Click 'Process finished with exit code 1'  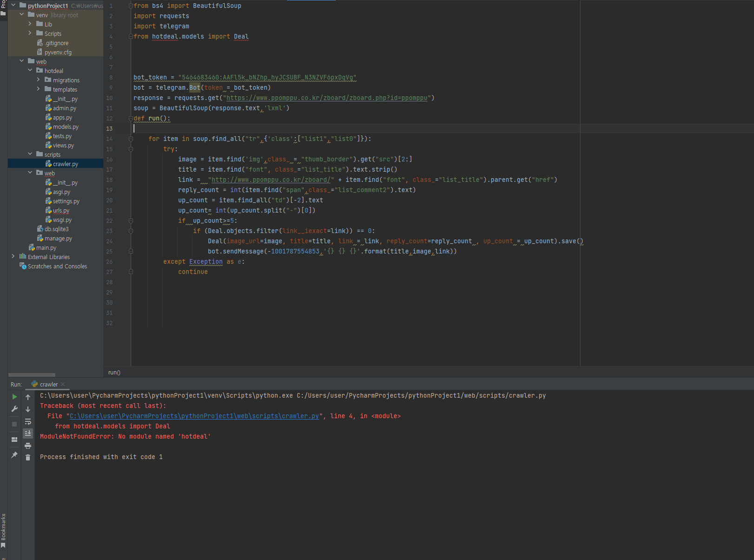tap(101, 457)
